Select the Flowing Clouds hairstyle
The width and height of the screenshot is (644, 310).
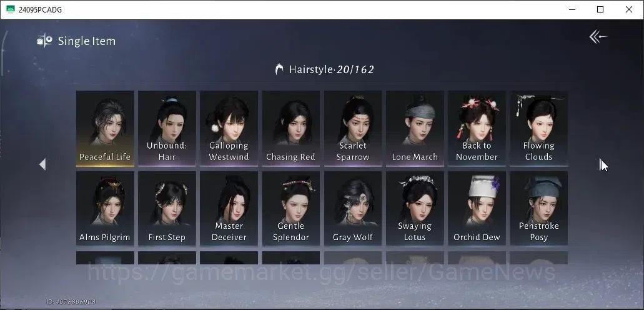click(539, 129)
